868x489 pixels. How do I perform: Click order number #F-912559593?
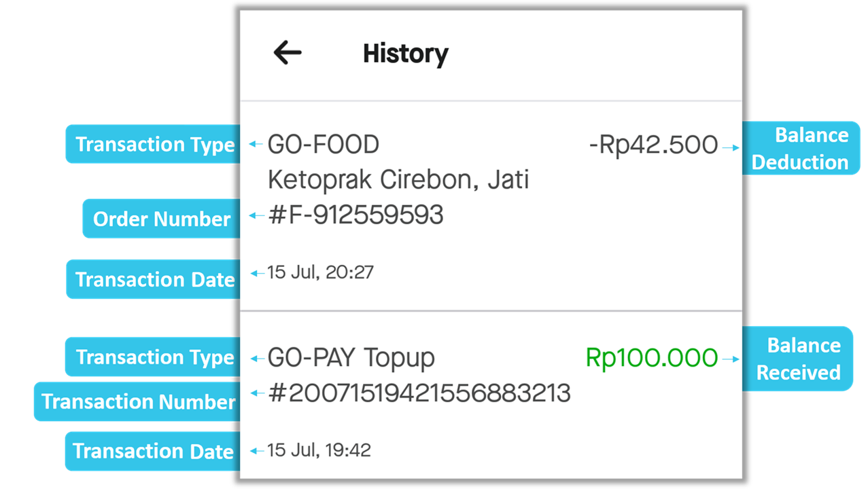pos(355,215)
